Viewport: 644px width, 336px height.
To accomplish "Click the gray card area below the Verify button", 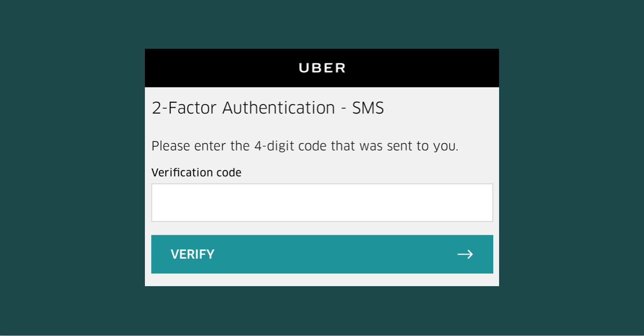I will pos(322,280).
